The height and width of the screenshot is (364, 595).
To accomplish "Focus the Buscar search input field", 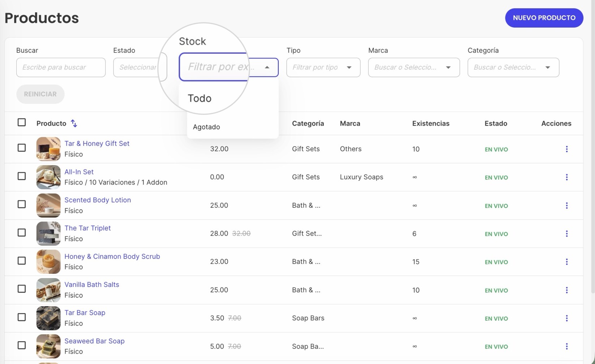I will tap(61, 68).
